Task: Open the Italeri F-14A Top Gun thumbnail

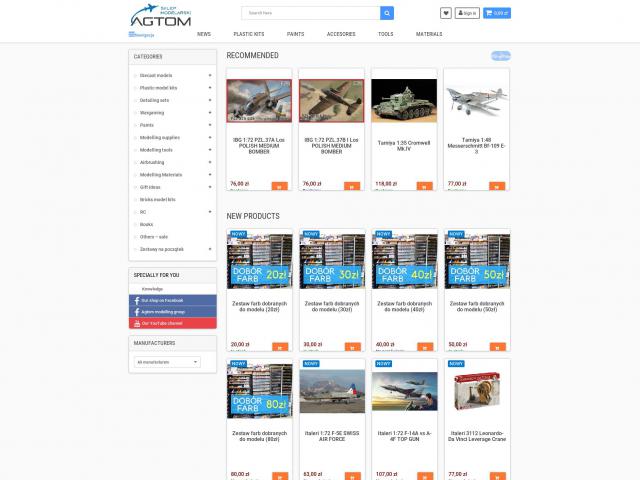Action: coord(404,391)
